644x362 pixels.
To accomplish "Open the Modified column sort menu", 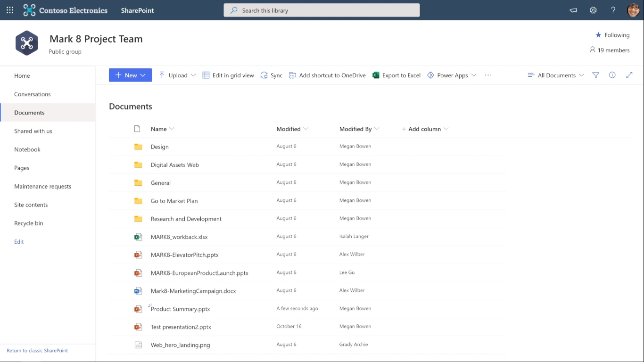I will point(292,129).
